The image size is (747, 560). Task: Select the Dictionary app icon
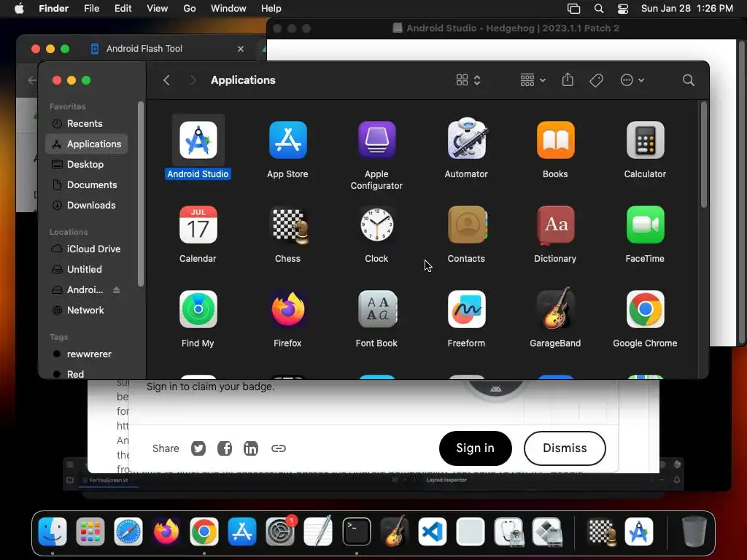tap(555, 225)
